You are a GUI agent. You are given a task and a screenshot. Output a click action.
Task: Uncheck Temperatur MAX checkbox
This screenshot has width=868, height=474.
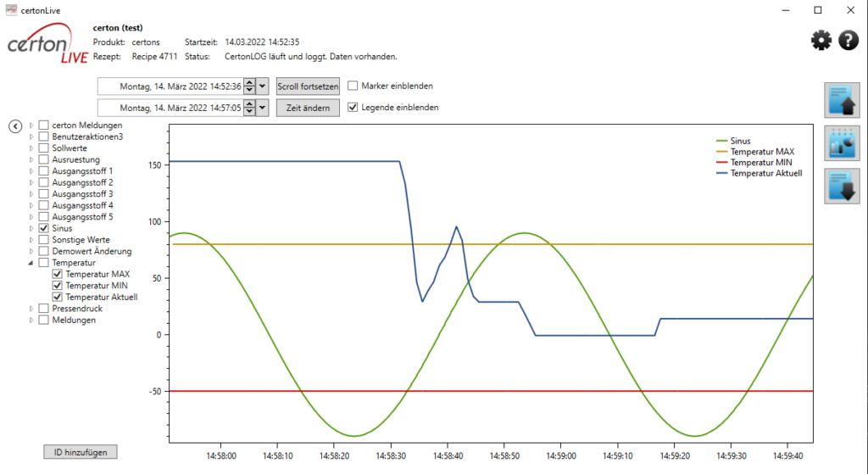coord(57,274)
